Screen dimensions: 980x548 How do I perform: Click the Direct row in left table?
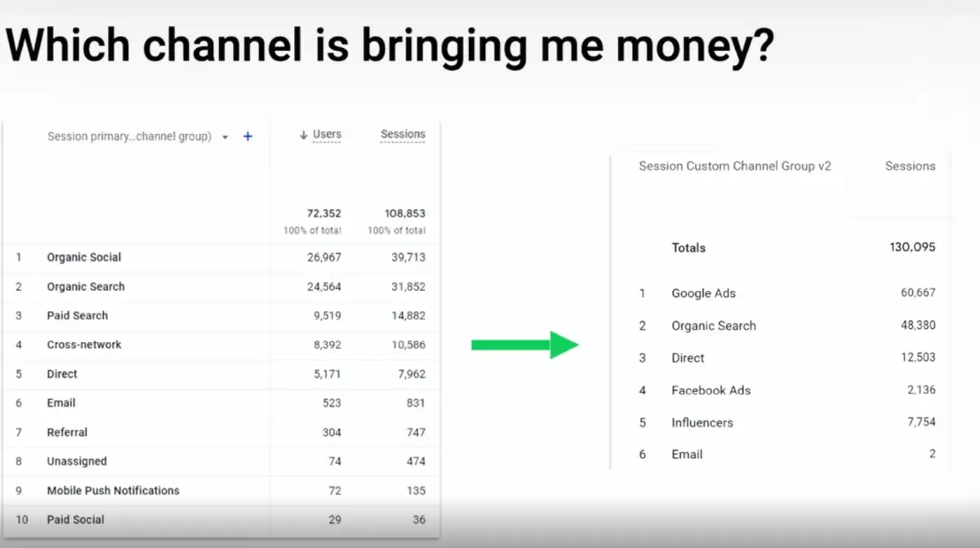[62, 374]
